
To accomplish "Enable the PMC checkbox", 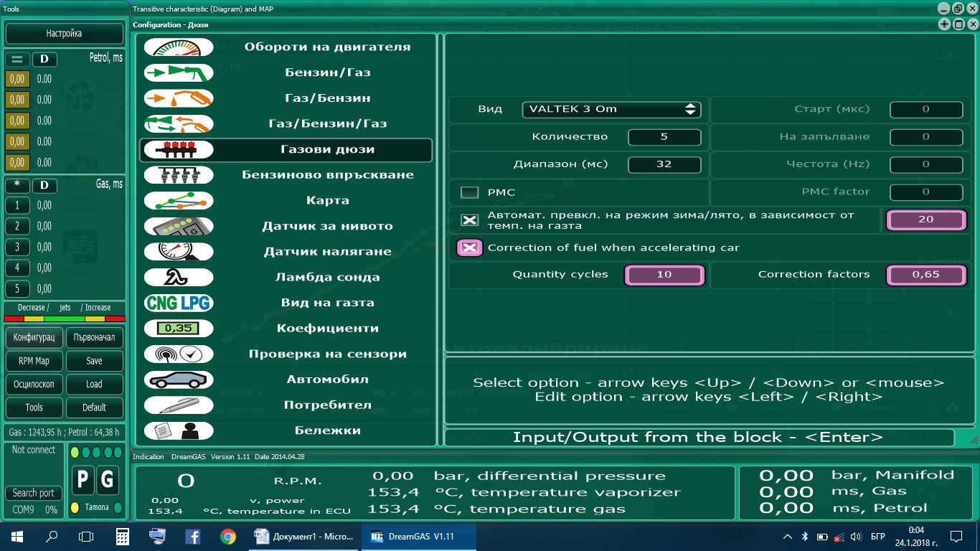I will tap(469, 192).
